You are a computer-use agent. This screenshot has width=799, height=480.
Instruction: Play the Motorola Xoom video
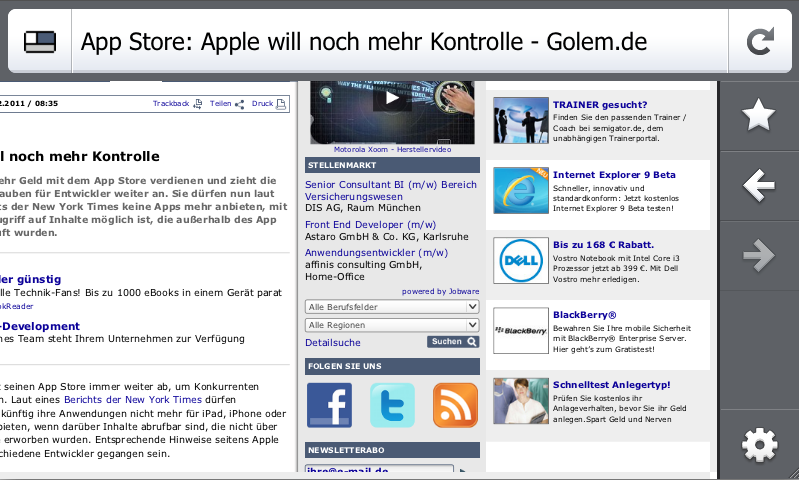[x=392, y=98]
